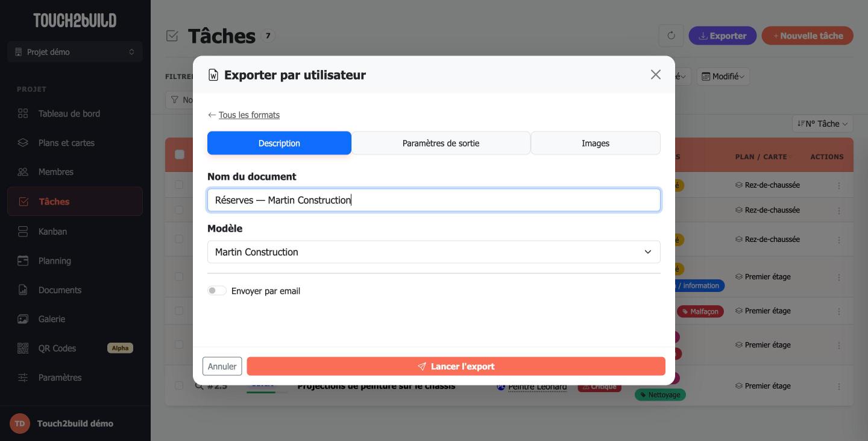The width and height of the screenshot is (868, 441).
Task: Click the refresh icon beside Exporter
Action: coord(671,36)
